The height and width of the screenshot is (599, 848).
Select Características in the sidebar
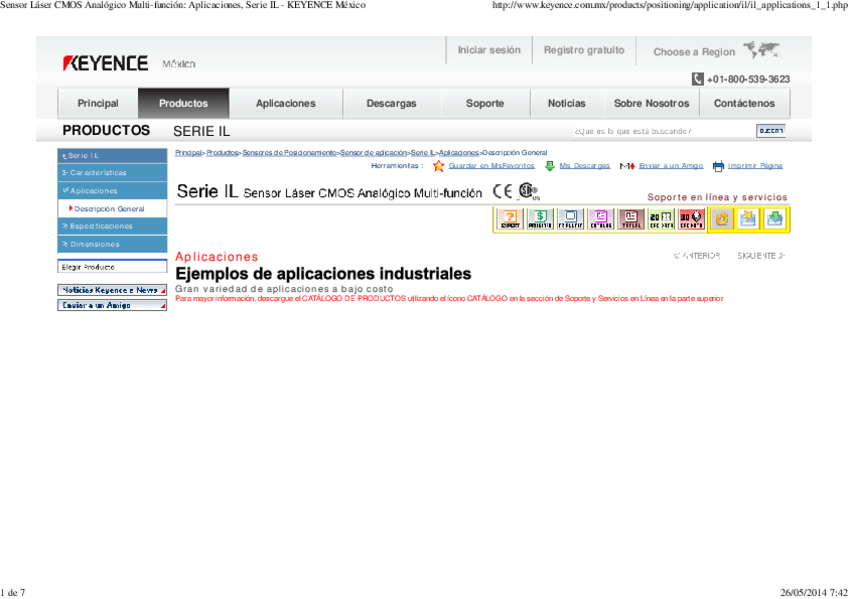point(112,172)
